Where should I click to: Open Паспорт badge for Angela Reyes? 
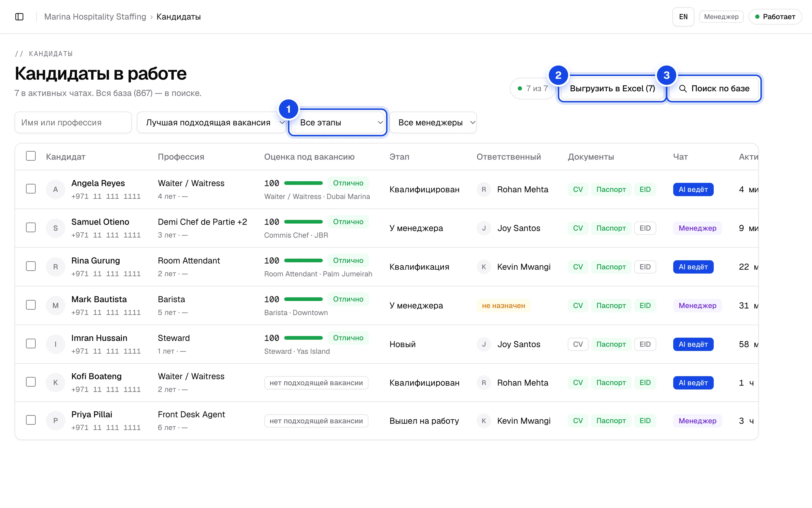tap(611, 190)
